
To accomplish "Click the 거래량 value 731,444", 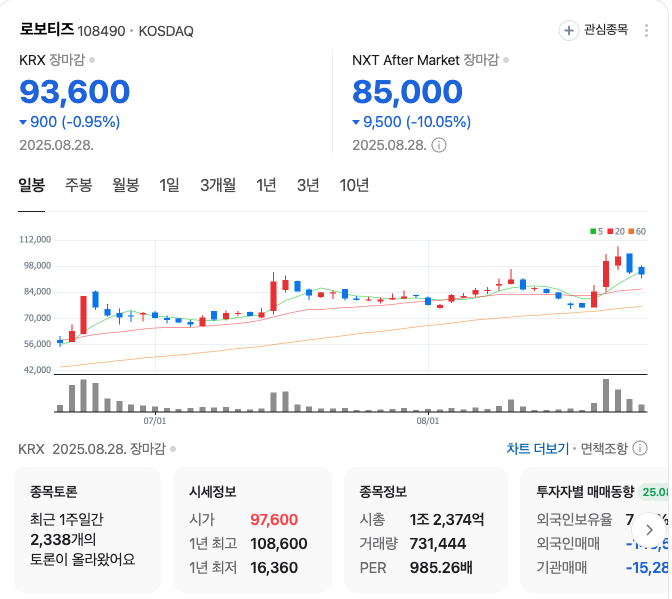I will click(438, 544).
